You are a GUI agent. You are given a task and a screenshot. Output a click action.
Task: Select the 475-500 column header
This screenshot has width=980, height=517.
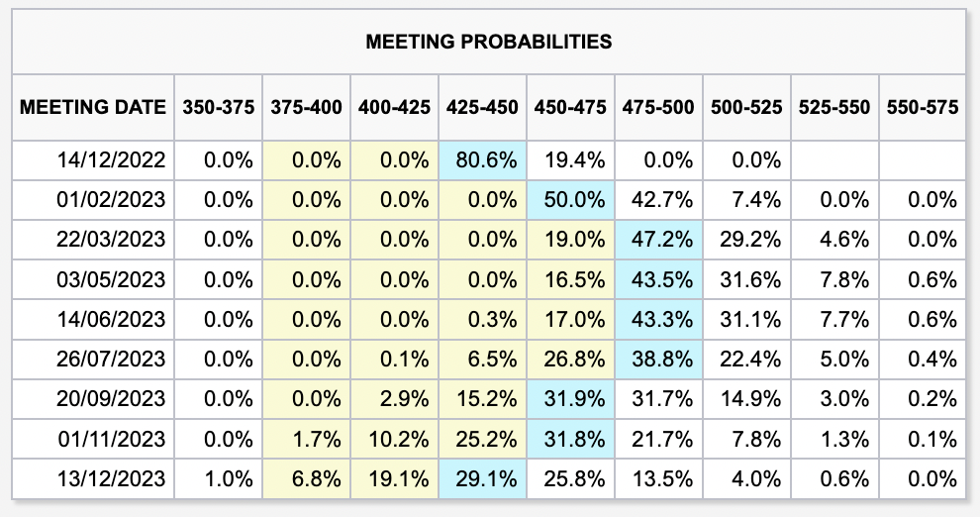(657, 107)
